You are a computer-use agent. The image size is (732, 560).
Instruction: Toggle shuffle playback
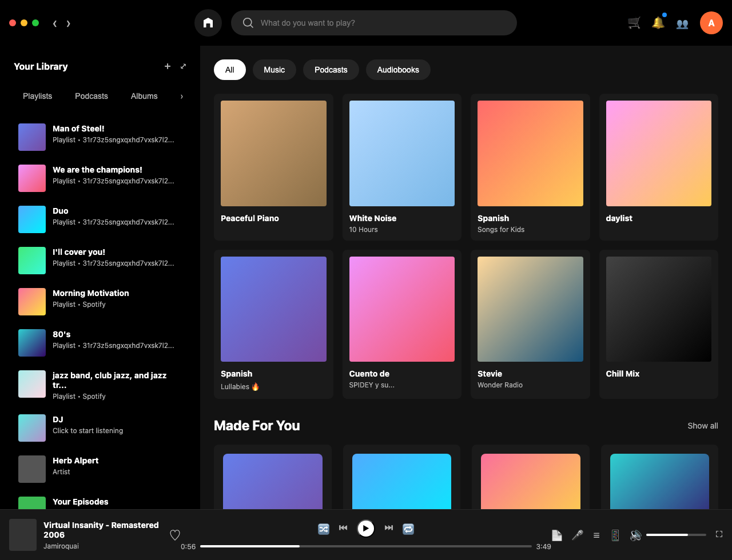[x=324, y=529]
